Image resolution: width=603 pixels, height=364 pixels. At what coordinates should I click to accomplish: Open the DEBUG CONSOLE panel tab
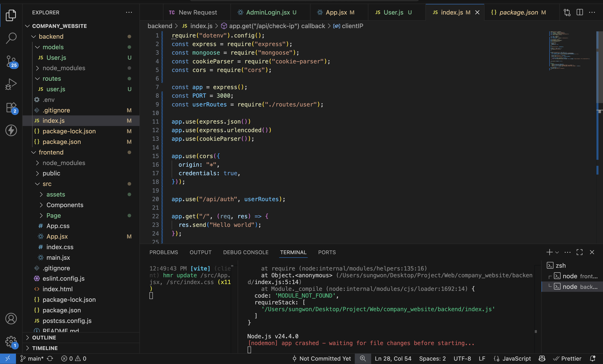pyautogui.click(x=246, y=252)
